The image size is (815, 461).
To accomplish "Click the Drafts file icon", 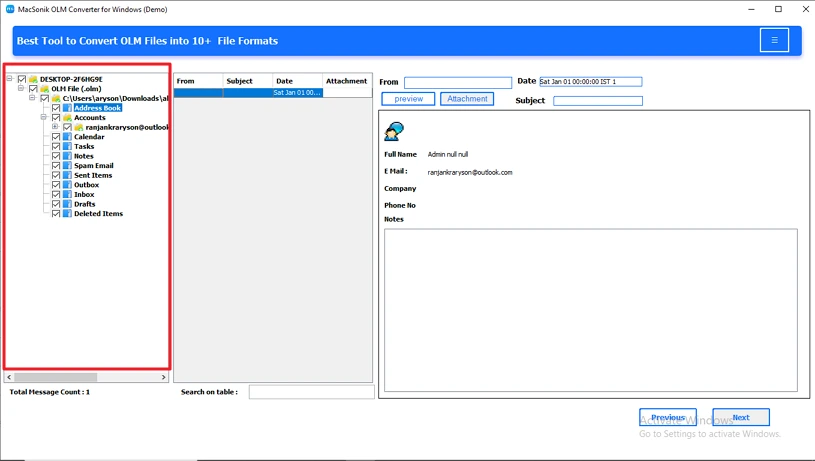I will 67,204.
